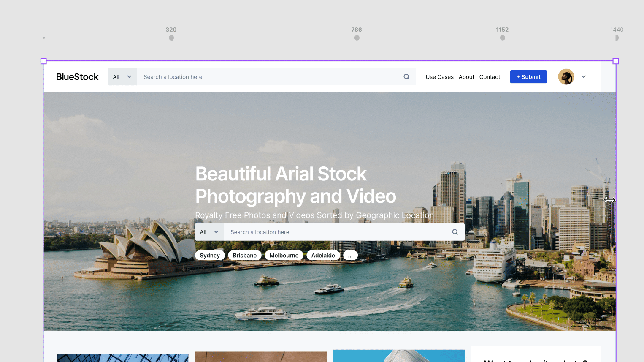Image resolution: width=644 pixels, height=362 pixels.
Task: Select the 320 breakpoint marker
Action: [x=171, y=38]
